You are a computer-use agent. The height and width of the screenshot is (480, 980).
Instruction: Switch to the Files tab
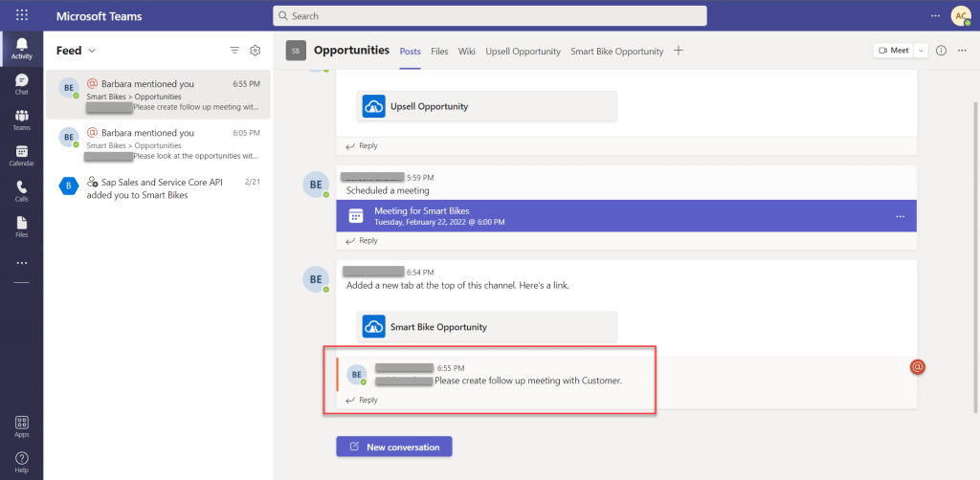(439, 52)
